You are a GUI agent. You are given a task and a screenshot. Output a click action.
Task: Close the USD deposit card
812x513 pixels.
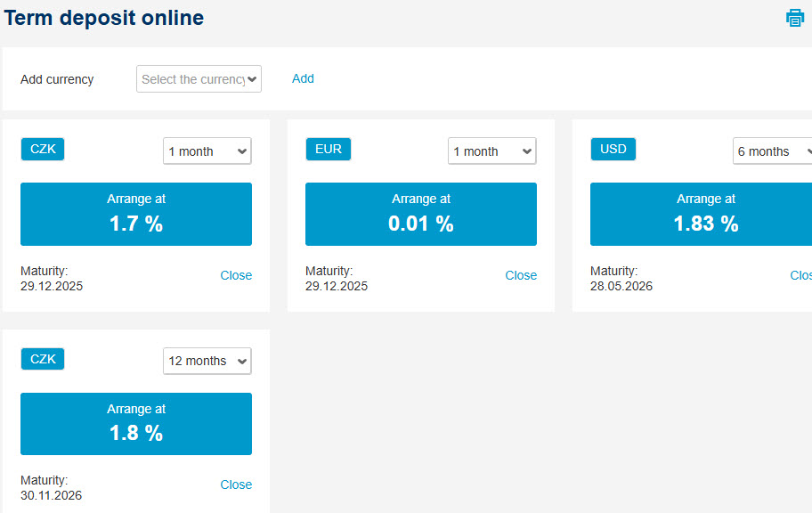[x=800, y=275]
